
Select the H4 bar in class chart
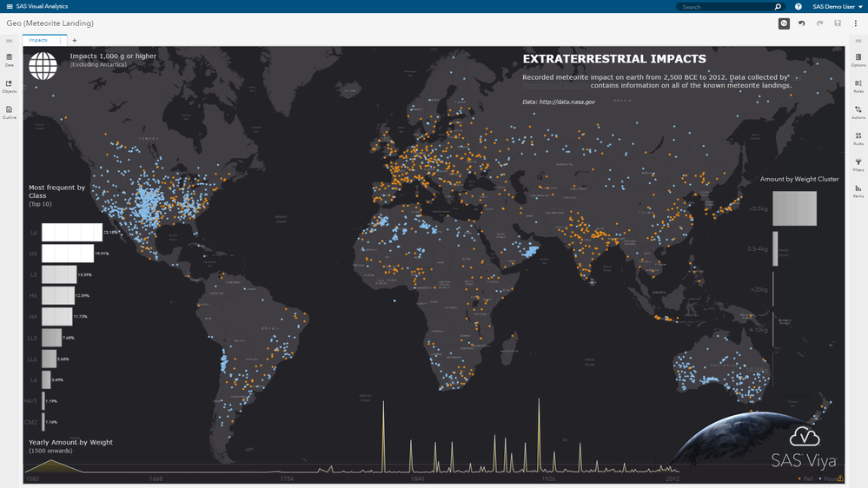[x=57, y=316]
